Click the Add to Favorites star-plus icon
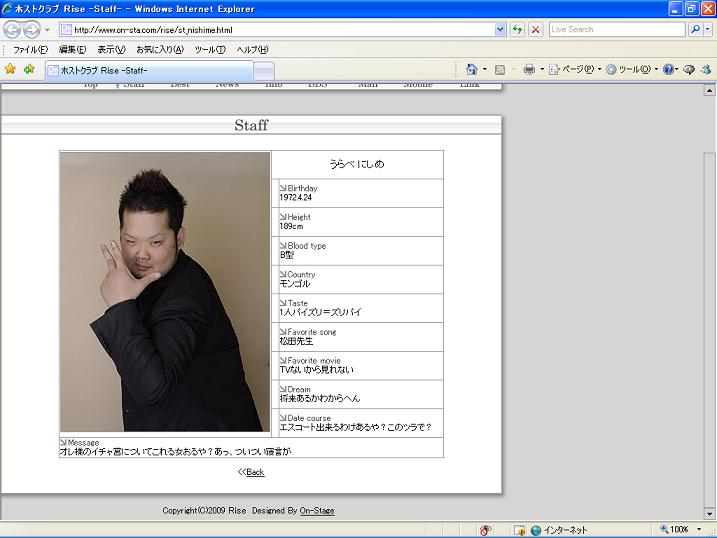This screenshot has height=538, width=717. pos(29,69)
